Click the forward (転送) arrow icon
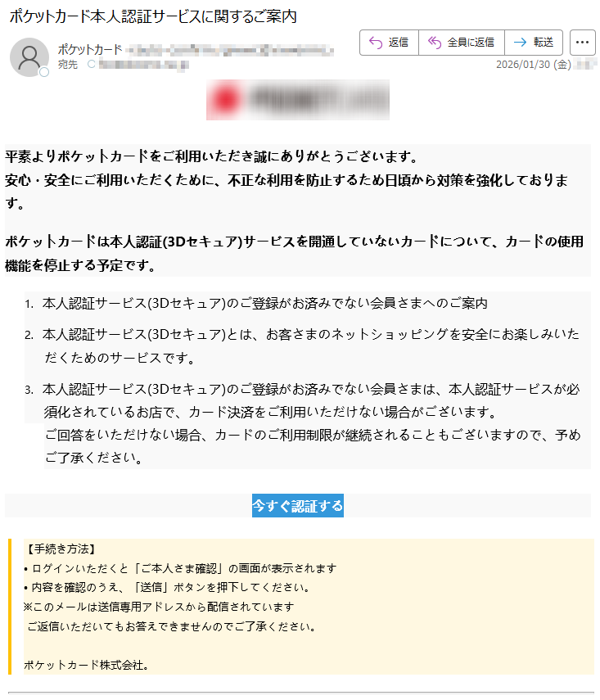This screenshot has height=700, width=600. (520, 43)
